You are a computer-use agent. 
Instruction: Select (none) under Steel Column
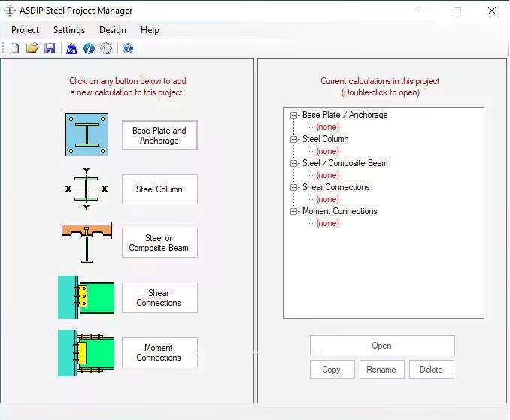click(x=327, y=151)
